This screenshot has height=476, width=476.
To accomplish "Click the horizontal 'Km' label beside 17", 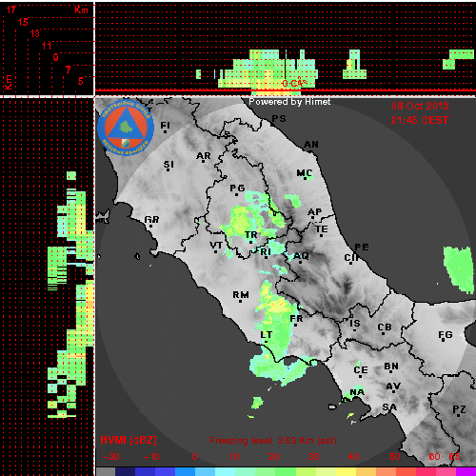I will point(81,10).
